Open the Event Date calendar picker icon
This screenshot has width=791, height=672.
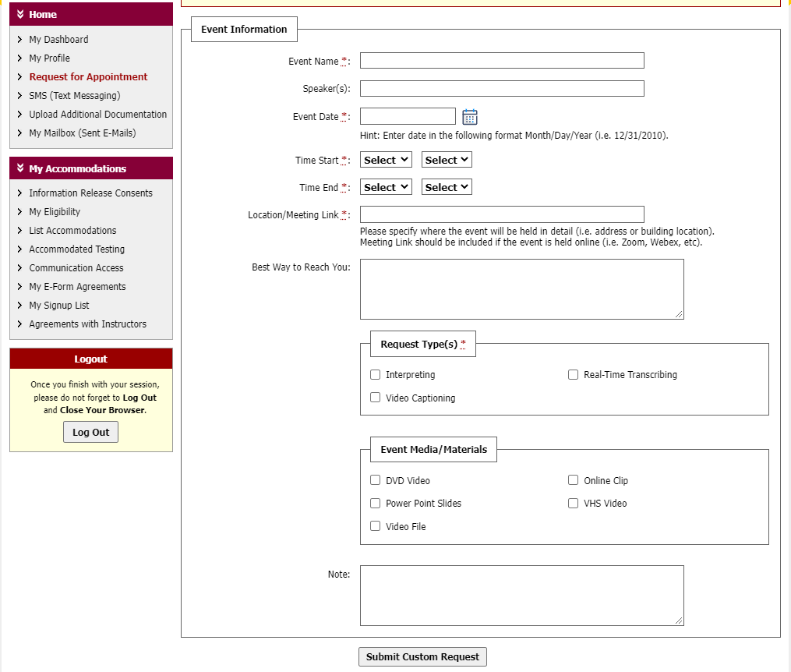469,117
